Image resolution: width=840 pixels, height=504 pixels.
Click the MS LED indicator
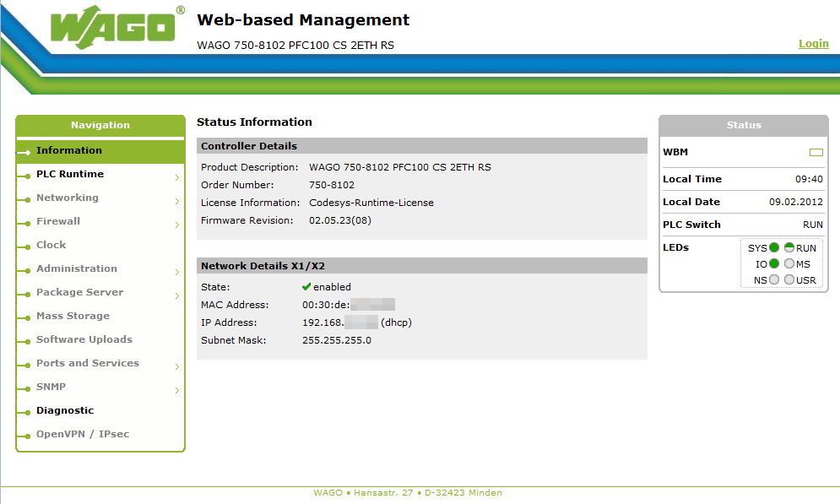[789, 263]
